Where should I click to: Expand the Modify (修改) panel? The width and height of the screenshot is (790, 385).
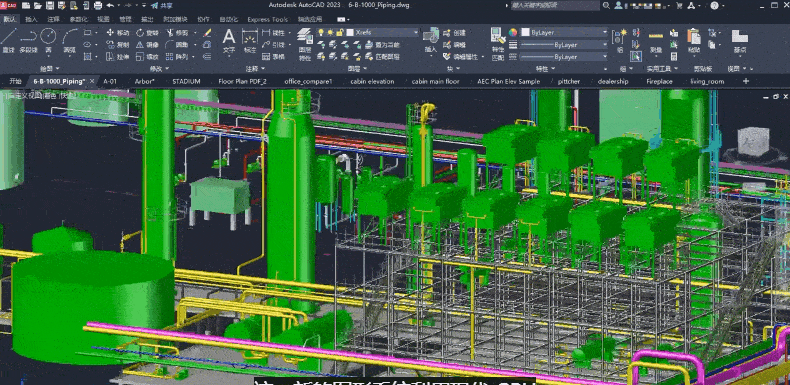tap(160, 69)
